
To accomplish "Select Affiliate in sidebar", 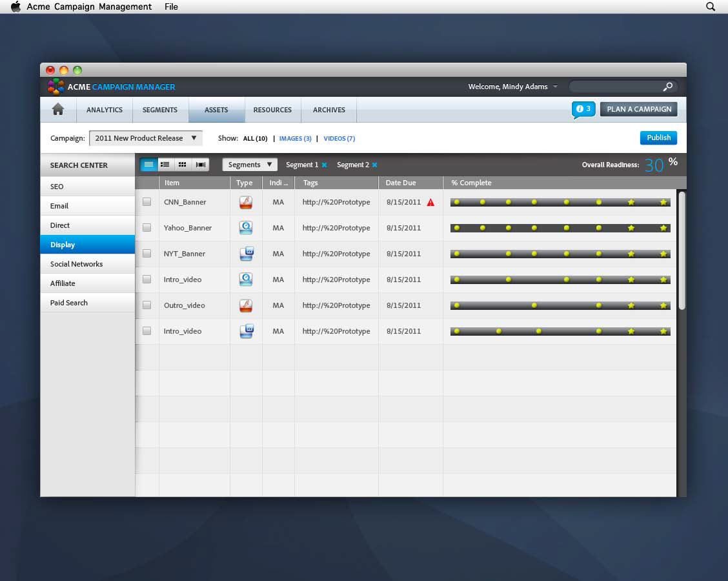I will pos(88,283).
